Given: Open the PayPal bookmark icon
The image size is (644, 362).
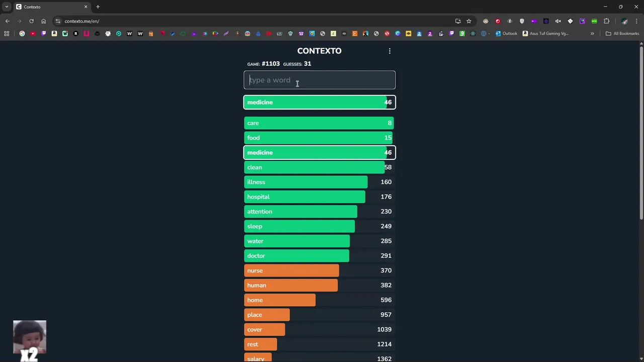Looking at the screenshot, I should point(173,34).
